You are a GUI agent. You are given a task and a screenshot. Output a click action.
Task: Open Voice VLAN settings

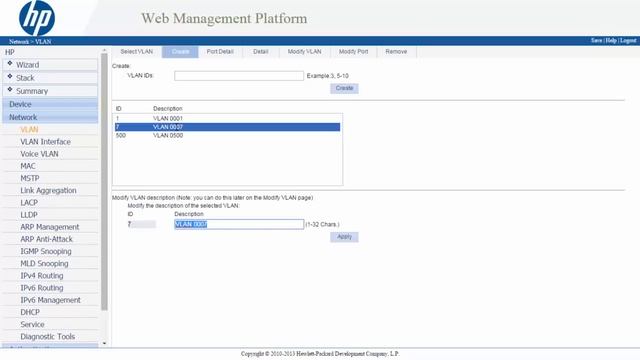pyautogui.click(x=39, y=154)
